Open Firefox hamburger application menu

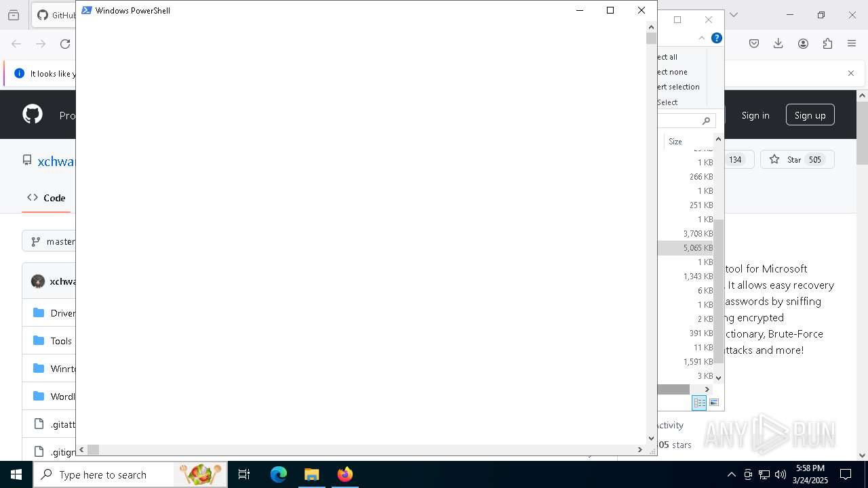tap(852, 43)
